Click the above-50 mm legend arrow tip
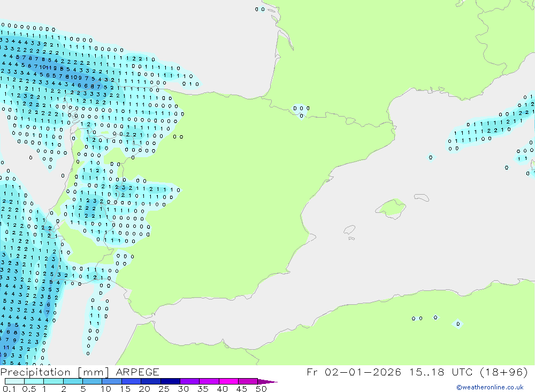 tap(268, 381)
